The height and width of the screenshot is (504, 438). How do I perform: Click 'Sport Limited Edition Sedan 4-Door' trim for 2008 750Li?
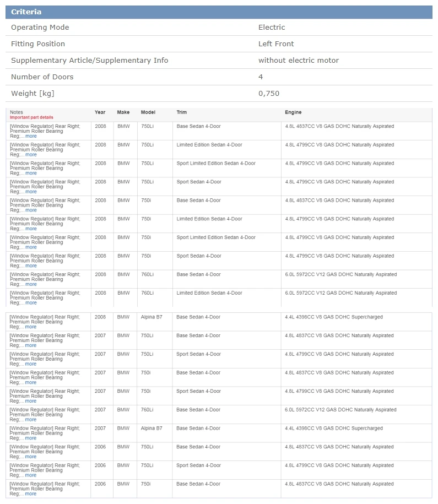click(216, 163)
